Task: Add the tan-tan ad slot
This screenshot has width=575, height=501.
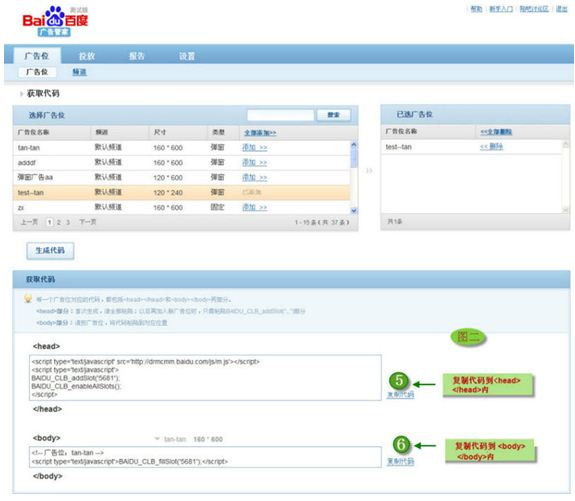Action: [x=254, y=147]
